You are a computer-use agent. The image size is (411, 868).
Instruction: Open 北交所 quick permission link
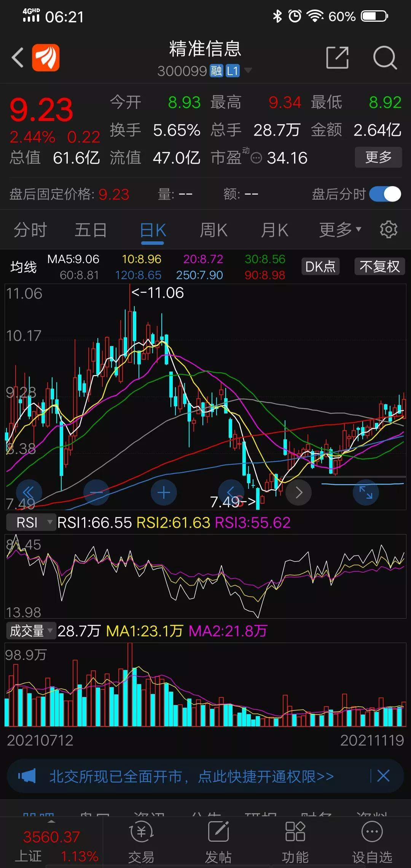tap(191, 776)
